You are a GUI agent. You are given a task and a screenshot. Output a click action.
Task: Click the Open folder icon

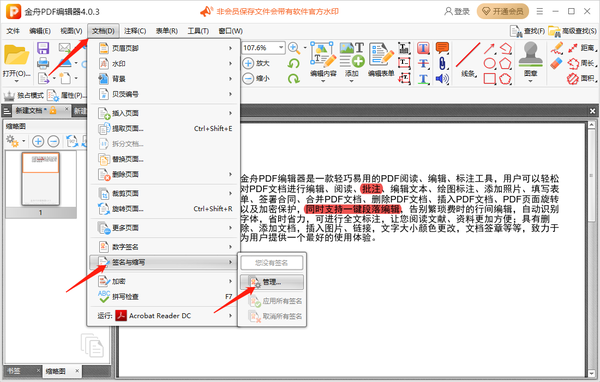tap(16, 56)
